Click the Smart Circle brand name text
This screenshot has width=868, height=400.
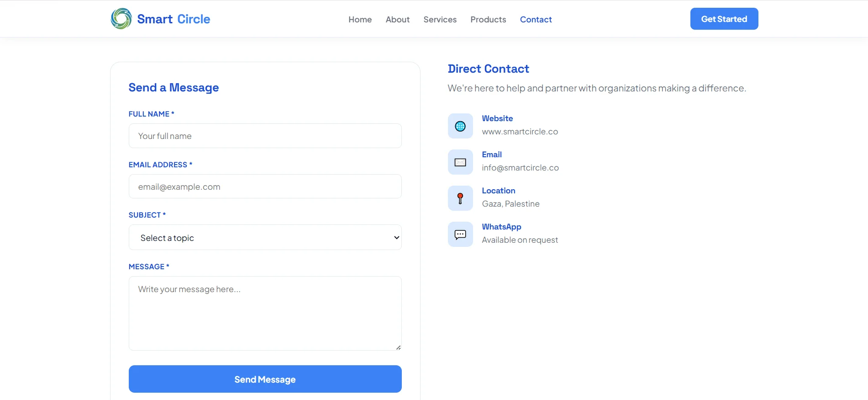174,19
